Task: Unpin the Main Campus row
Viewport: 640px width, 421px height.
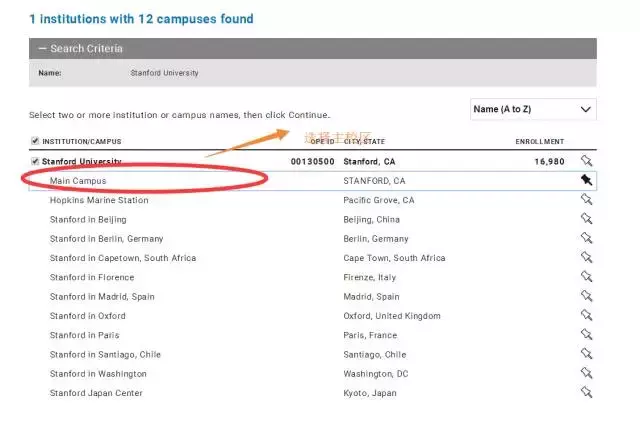Action: pos(587,180)
